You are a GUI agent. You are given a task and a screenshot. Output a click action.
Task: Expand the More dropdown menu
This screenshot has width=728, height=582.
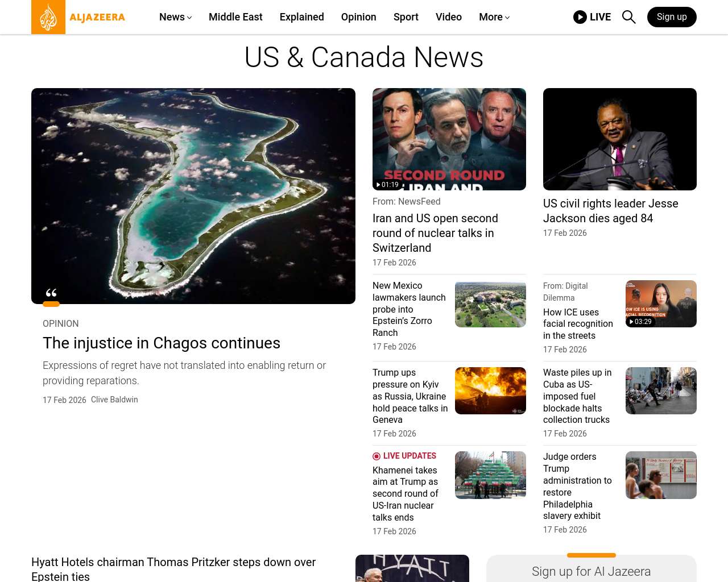pos(494,17)
